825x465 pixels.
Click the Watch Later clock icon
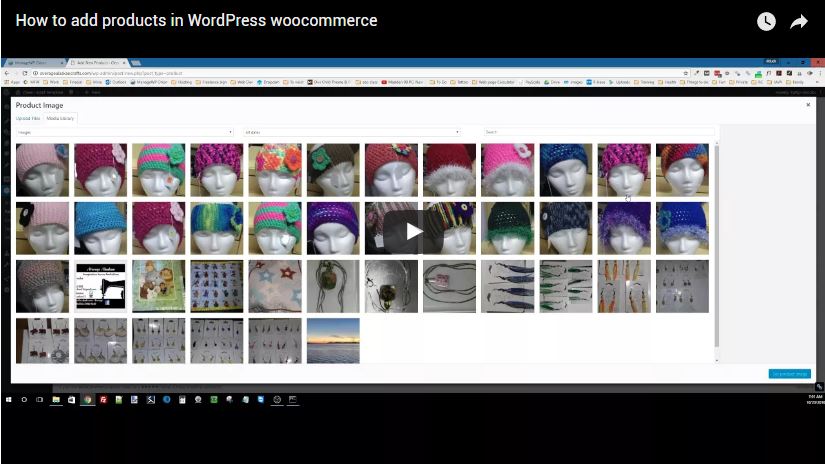[766, 22]
